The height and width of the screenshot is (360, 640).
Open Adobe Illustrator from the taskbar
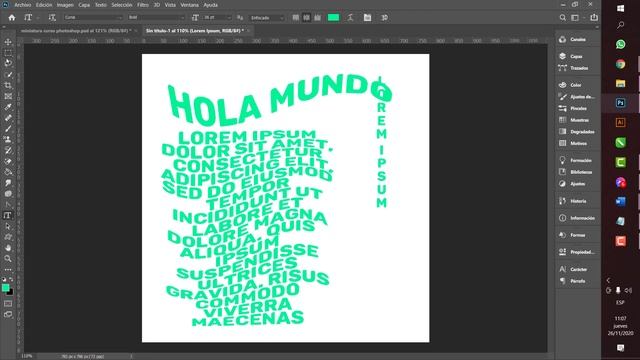click(x=620, y=122)
